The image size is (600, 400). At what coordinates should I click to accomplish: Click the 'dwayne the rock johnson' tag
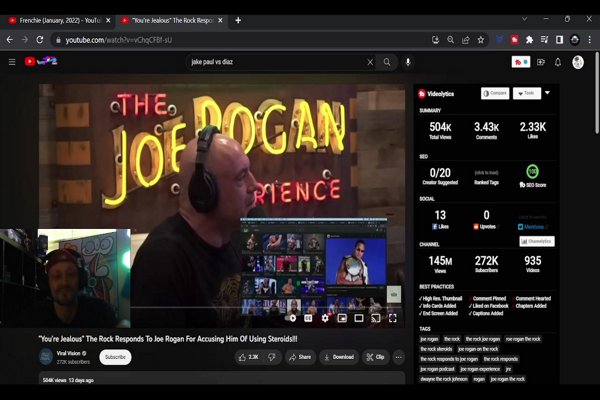(444, 379)
